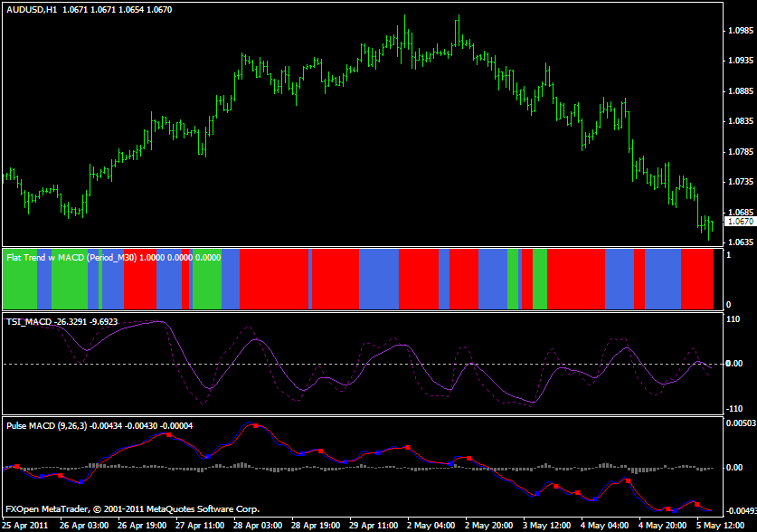The height and width of the screenshot is (532, 757).
Task: Click the 28 Apr 03:00 time label
Action: pyautogui.click(x=258, y=526)
